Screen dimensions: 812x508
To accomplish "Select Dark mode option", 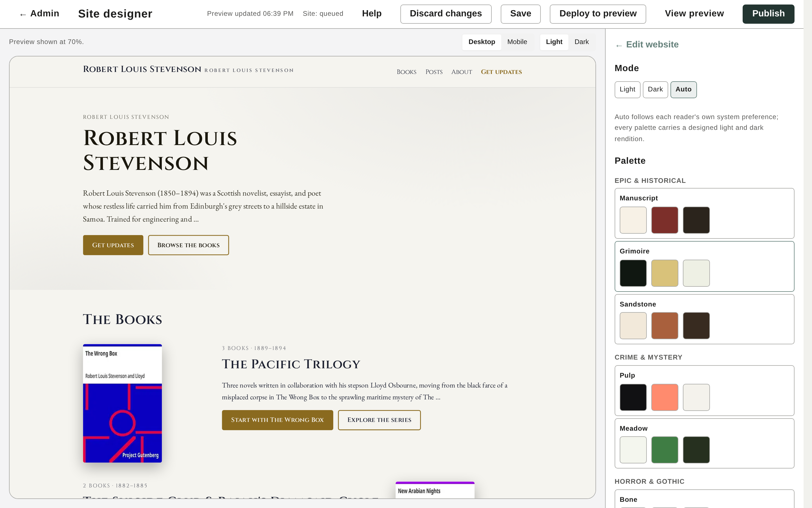I will (655, 89).
